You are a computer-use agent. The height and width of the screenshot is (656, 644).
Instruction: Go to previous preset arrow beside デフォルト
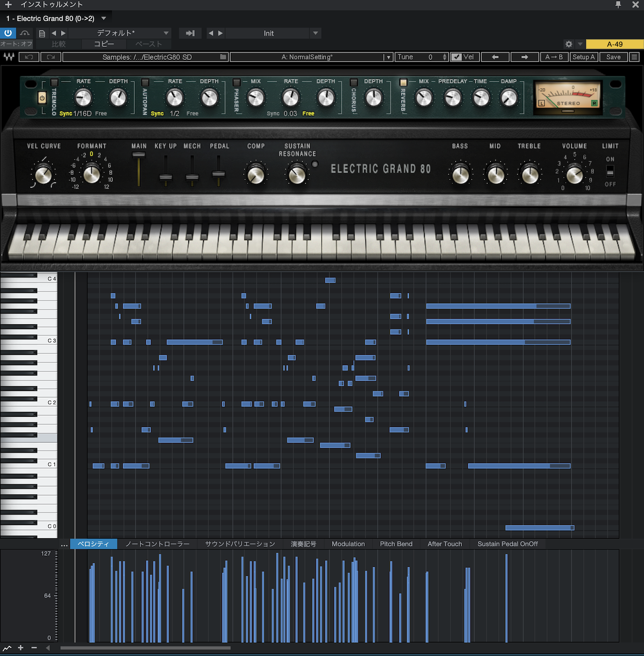tap(54, 33)
